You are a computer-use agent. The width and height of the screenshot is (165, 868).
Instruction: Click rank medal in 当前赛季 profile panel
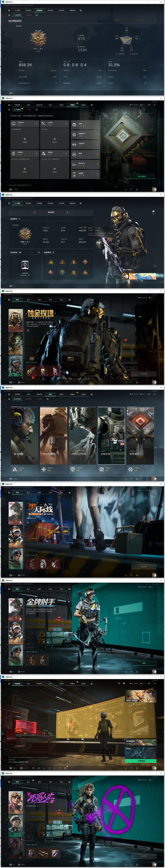25,233
